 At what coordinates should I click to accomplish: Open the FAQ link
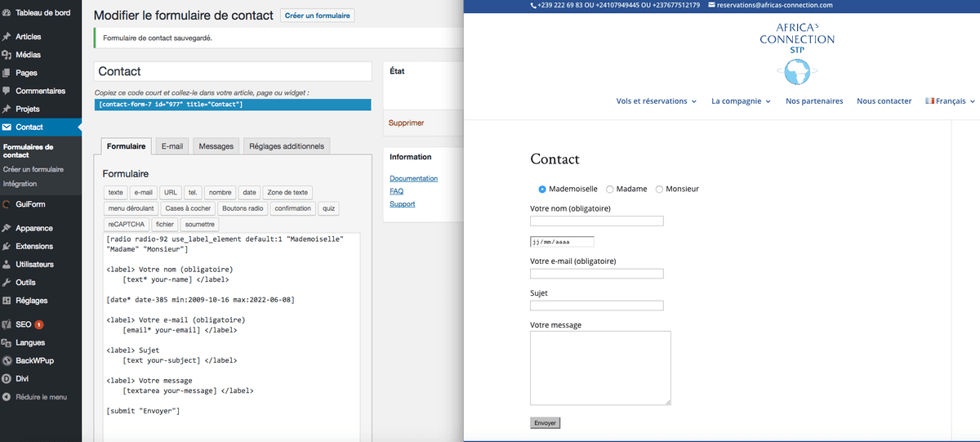click(396, 191)
